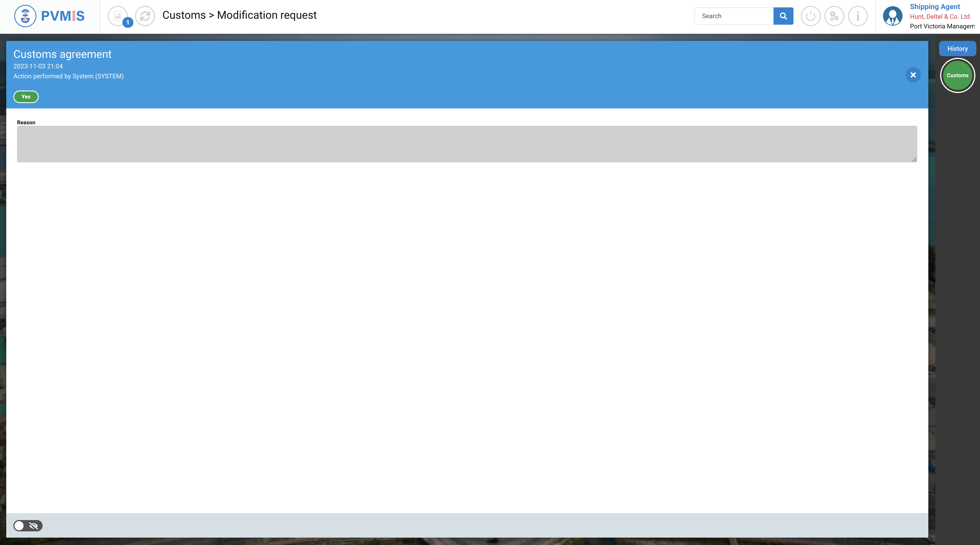Click the information 'i' icon
Screen dimensions: 980x545
857,16
